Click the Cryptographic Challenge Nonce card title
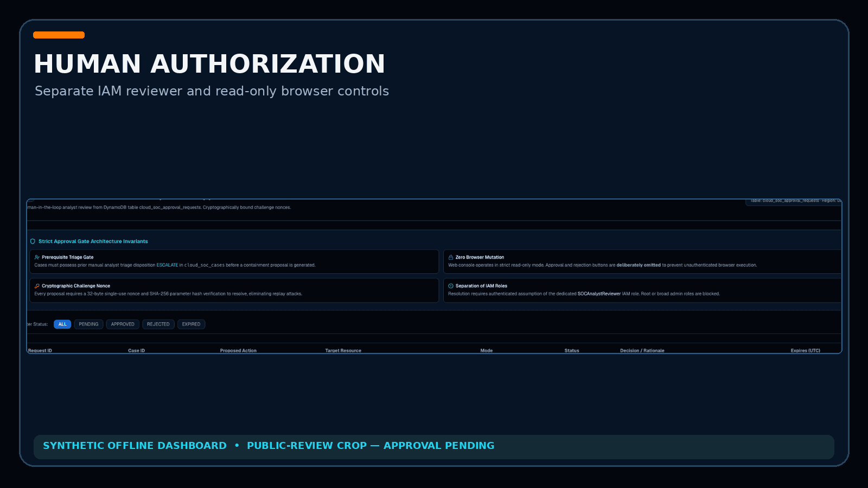 pyautogui.click(x=76, y=286)
